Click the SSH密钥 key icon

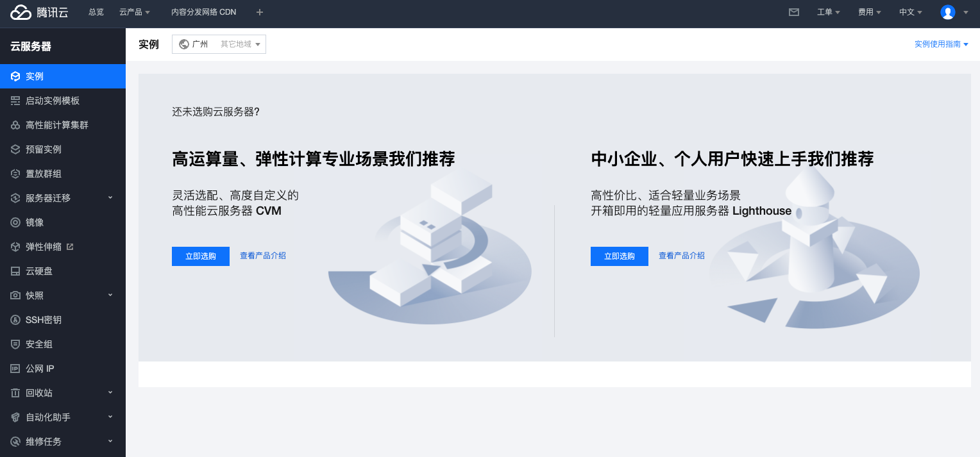click(x=15, y=320)
